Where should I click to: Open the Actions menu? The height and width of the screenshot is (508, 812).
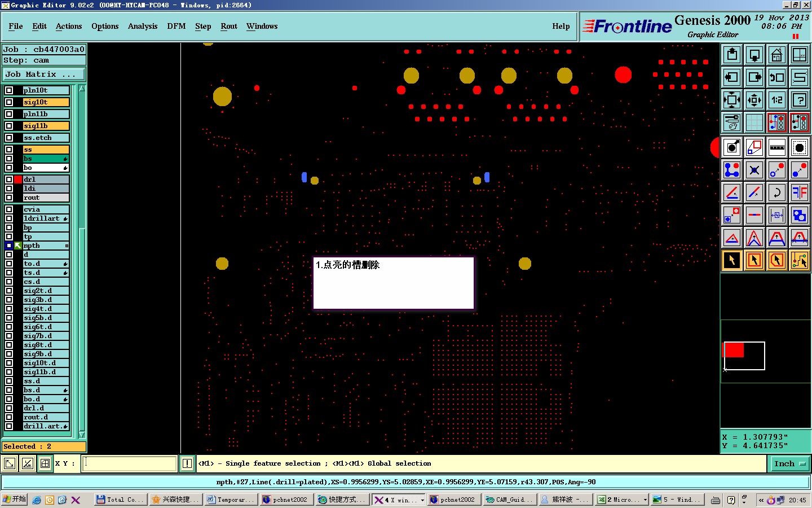point(69,27)
